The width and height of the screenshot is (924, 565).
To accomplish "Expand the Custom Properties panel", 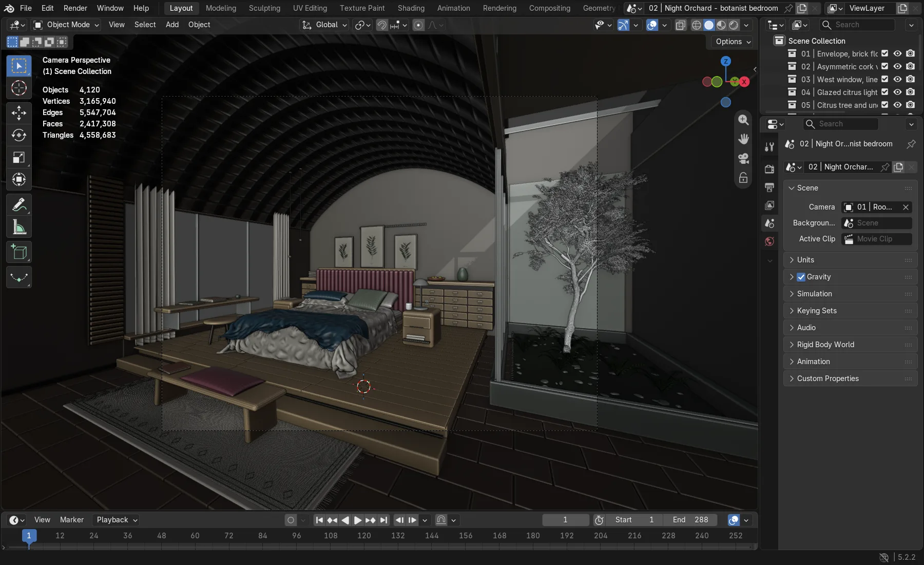I will pos(850,379).
